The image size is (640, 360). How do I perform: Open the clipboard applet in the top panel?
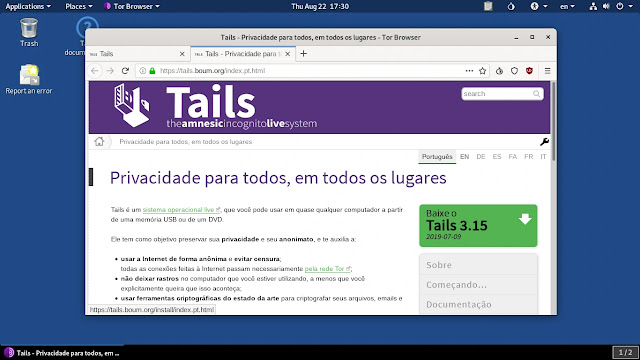pos(488,6)
